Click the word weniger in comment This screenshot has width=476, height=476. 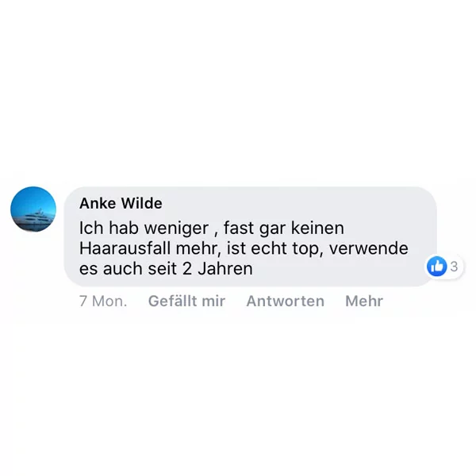(x=176, y=228)
